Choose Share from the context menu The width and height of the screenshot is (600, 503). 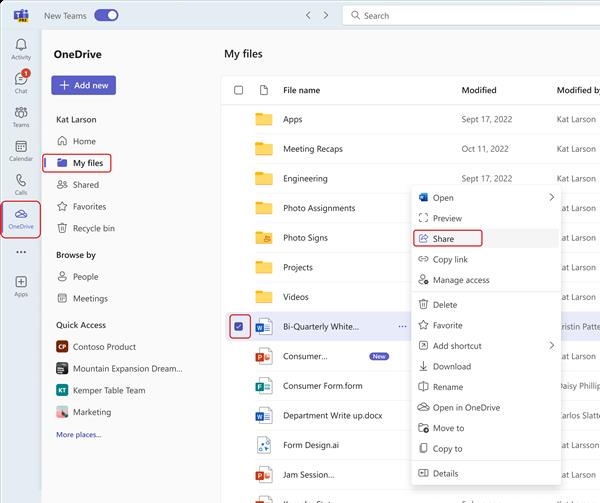coord(485,239)
